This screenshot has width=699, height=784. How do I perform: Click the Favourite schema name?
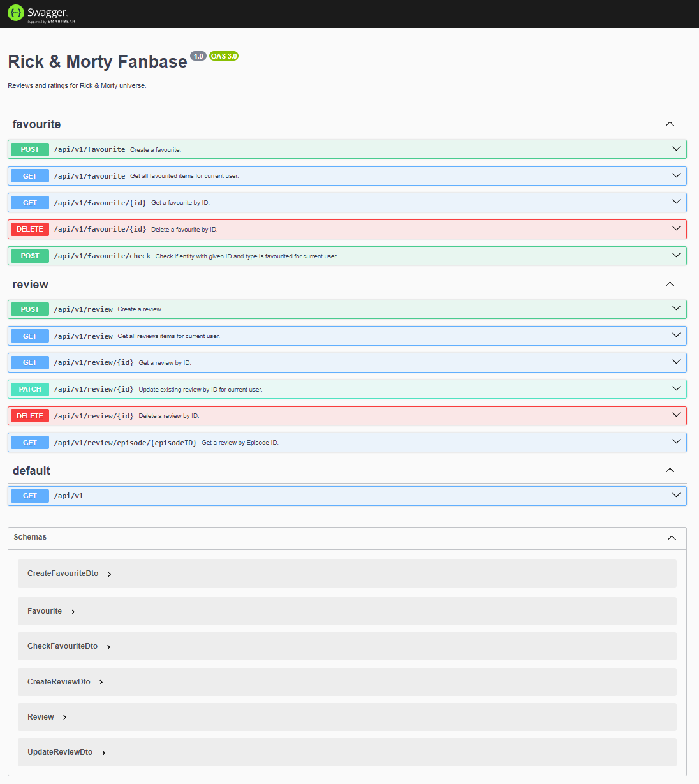point(45,611)
